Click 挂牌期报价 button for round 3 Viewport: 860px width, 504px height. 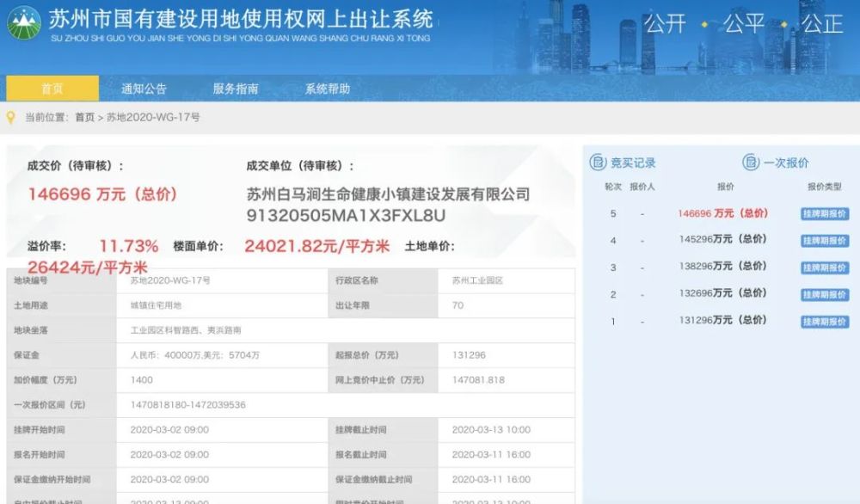point(825,267)
